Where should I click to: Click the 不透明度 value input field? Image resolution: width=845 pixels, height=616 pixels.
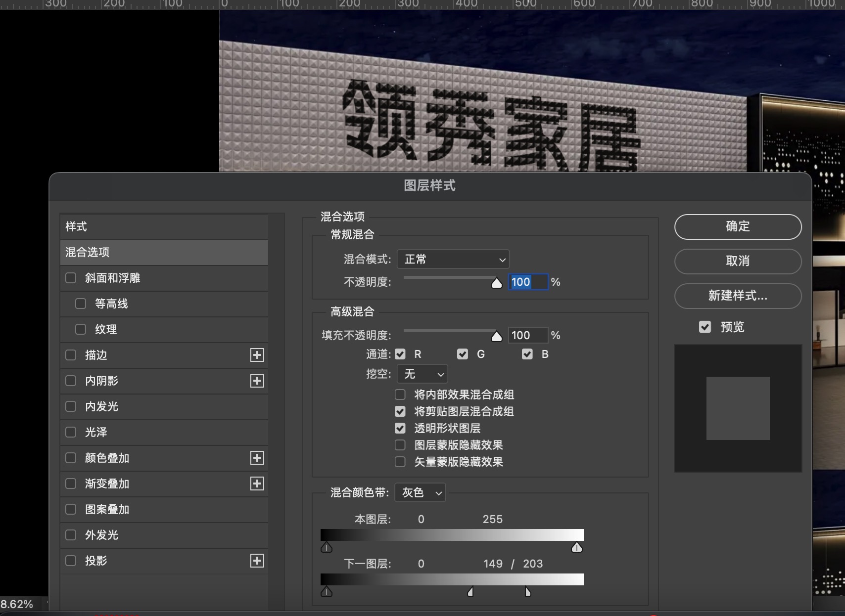point(527,282)
